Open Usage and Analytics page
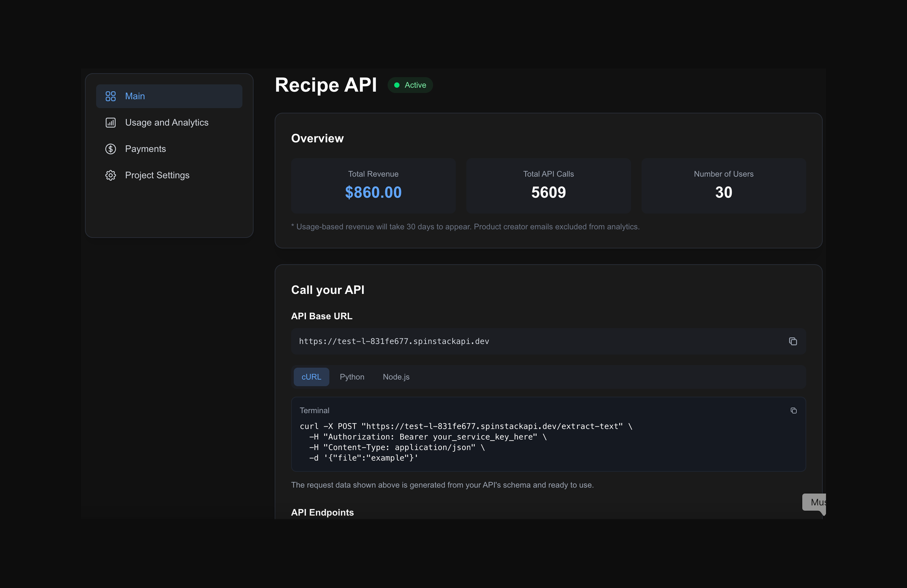907x588 pixels. 169,122
